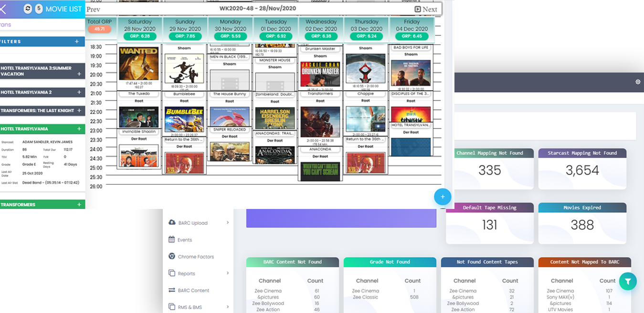Click the Events calendar icon
644x313 pixels.
point(172,240)
